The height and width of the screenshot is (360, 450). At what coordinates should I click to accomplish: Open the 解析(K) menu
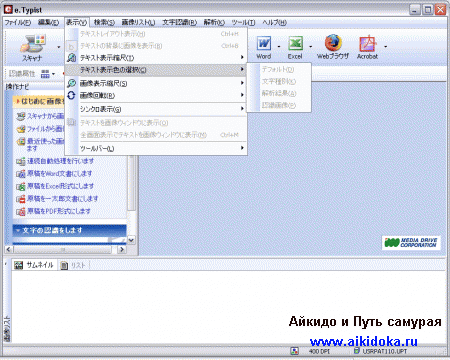pos(214,22)
